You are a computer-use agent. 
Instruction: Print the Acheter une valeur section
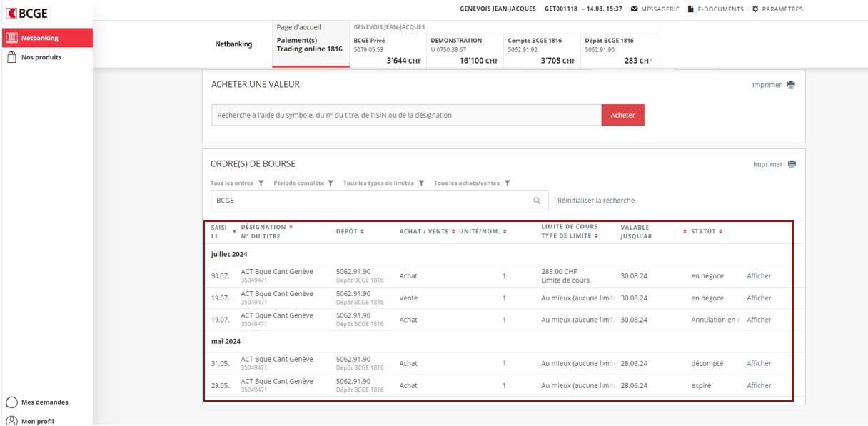pyautogui.click(x=774, y=85)
